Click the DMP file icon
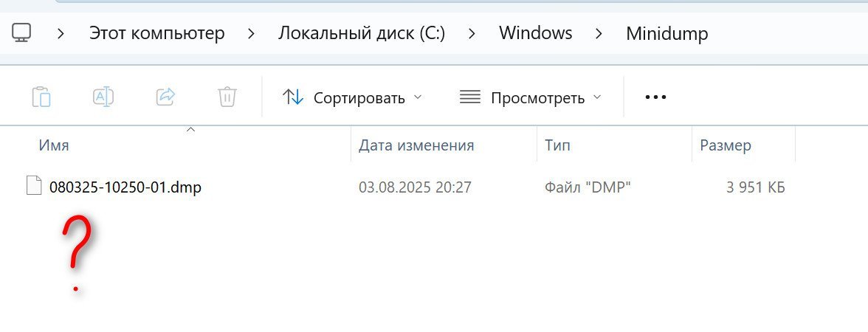The image size is (868, 332). coord(34,186)
